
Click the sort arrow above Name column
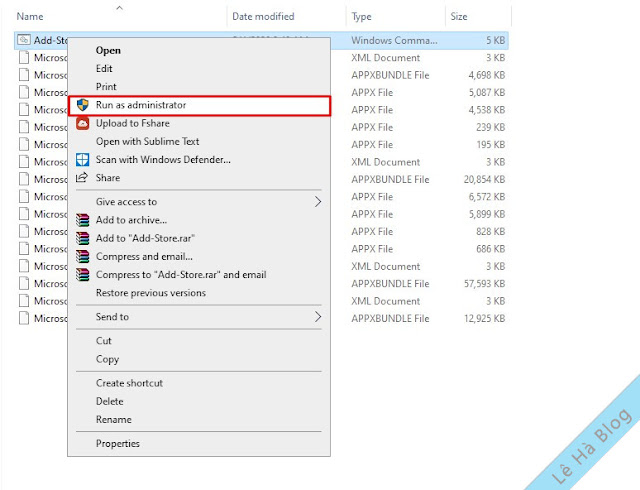(119, 7)
